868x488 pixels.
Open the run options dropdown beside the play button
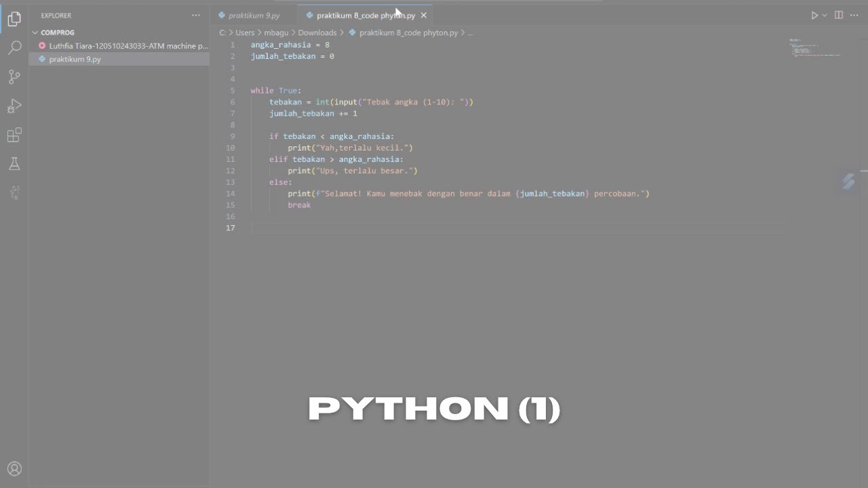825,15
